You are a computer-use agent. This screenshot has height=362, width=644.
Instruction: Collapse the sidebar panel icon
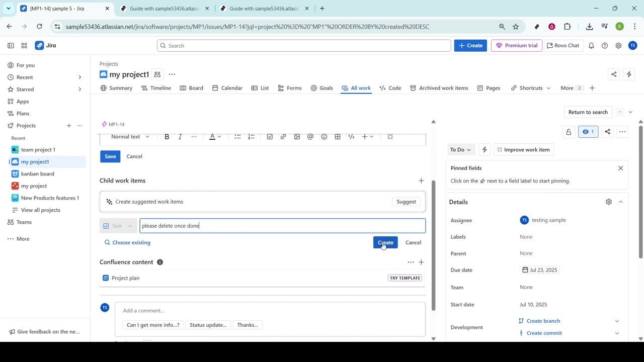pyautogui.click(x=11, y=45)
